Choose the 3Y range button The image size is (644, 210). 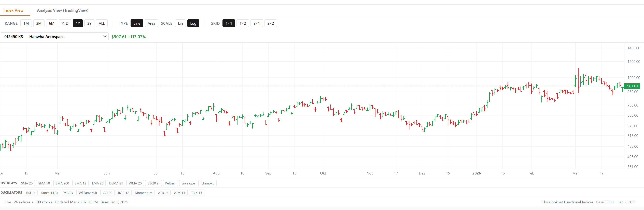pos(89,23)
